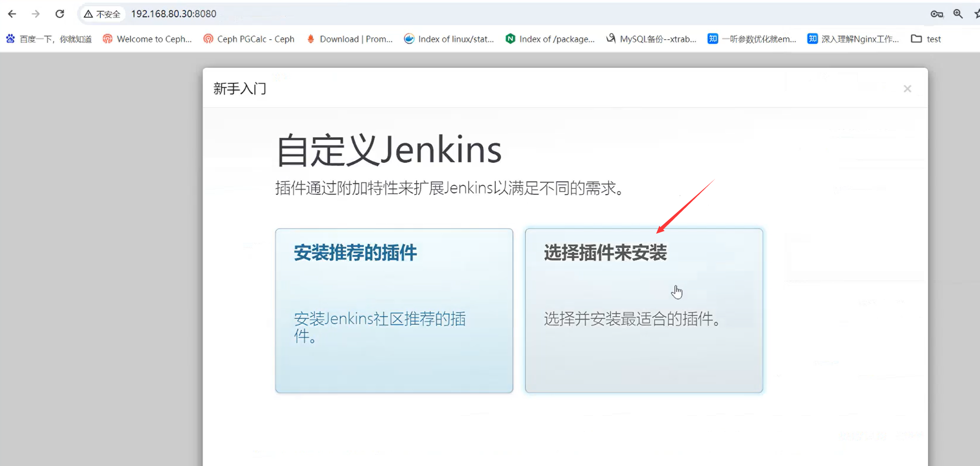
Task: Click the 新手入门 dialog title
Action: coord(240,89)
